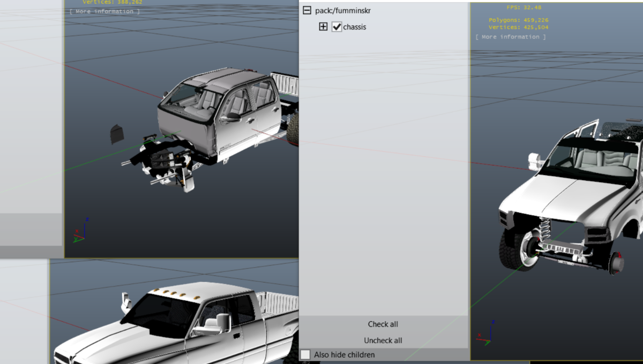Collapse the pack:/fumminskr root node

click(307, 10)
